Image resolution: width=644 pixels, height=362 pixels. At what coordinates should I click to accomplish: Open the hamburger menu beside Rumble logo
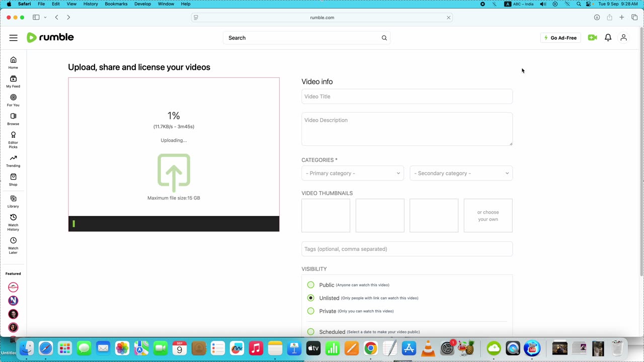14,38
